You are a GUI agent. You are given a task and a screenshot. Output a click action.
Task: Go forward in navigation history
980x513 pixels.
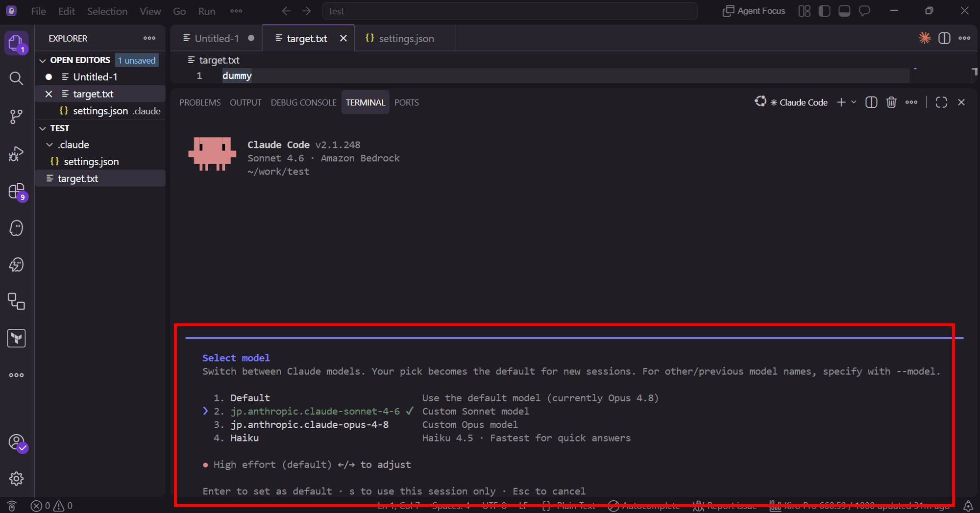point(307,11)
